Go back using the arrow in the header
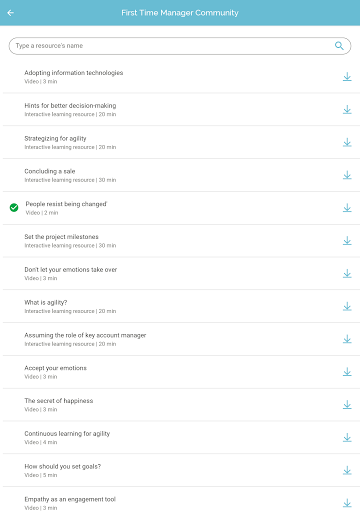 pyautogui.click(x=11, y=13)
